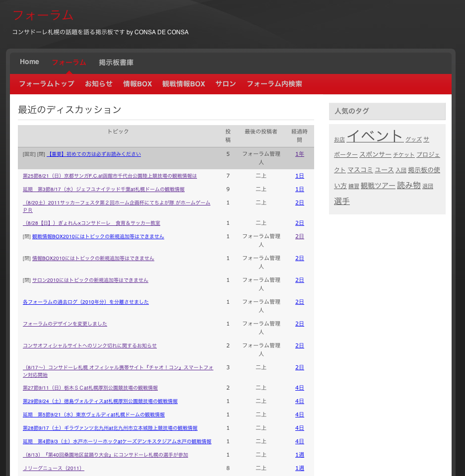Screen dimensions: 465x476
Task: Click the 観戦ツアー tag
Action: [x=378, y=186]
